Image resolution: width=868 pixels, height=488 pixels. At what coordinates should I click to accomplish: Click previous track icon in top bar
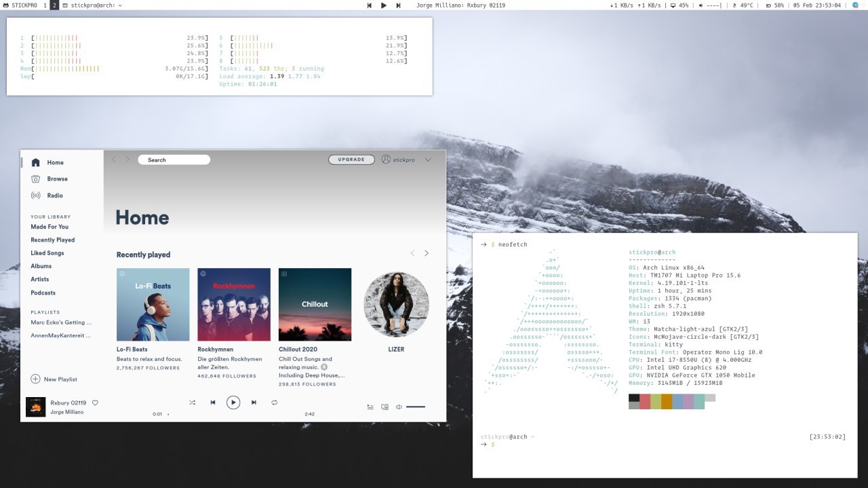[370, 5]
